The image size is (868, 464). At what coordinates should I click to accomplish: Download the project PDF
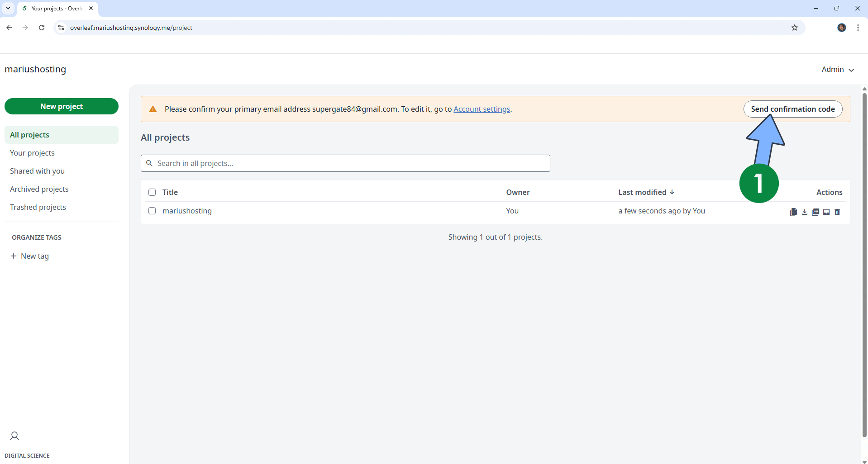point(816,212)
